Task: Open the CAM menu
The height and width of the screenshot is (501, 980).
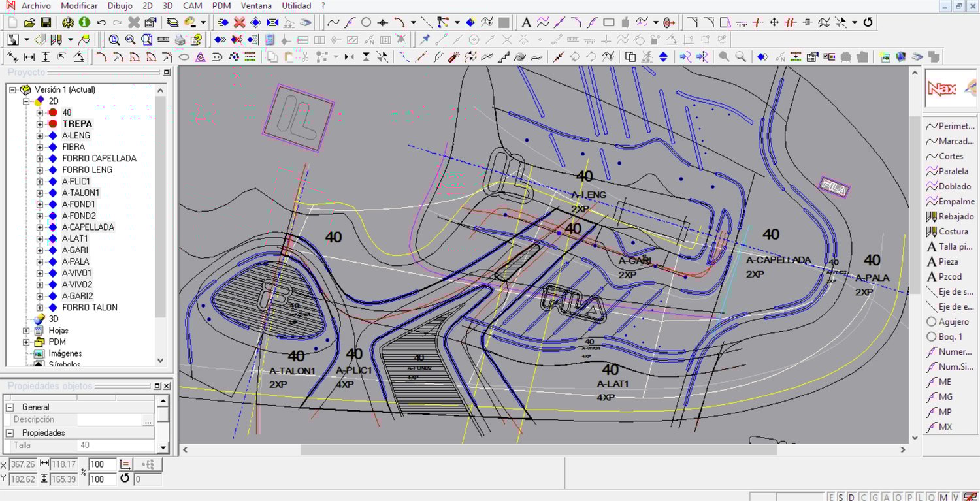Action: [192, 6]
